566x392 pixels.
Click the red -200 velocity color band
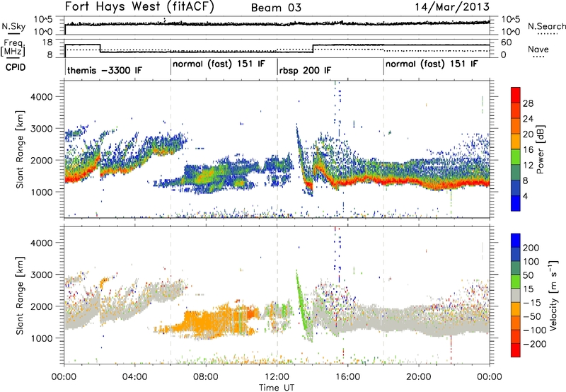pyautogui.click(x=516, y=350)
